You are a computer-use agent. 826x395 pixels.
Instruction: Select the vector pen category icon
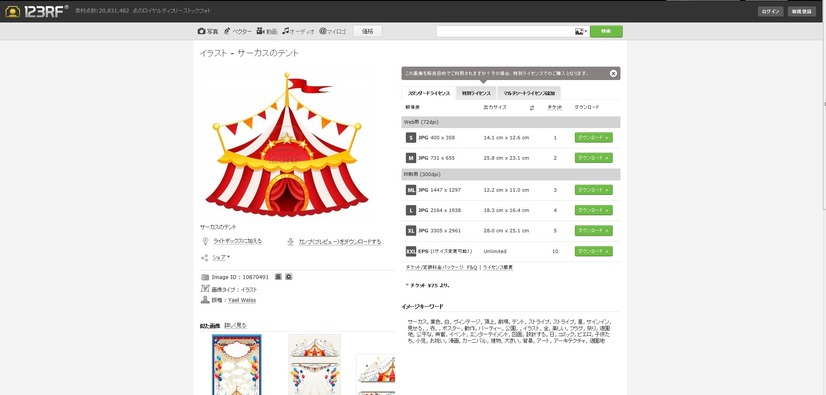(x=227, y=31)
